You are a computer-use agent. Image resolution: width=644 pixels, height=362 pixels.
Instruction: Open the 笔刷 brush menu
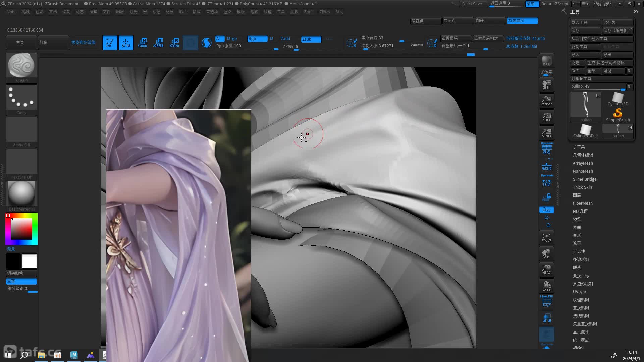pyautogui.click(x=26, y=12)
